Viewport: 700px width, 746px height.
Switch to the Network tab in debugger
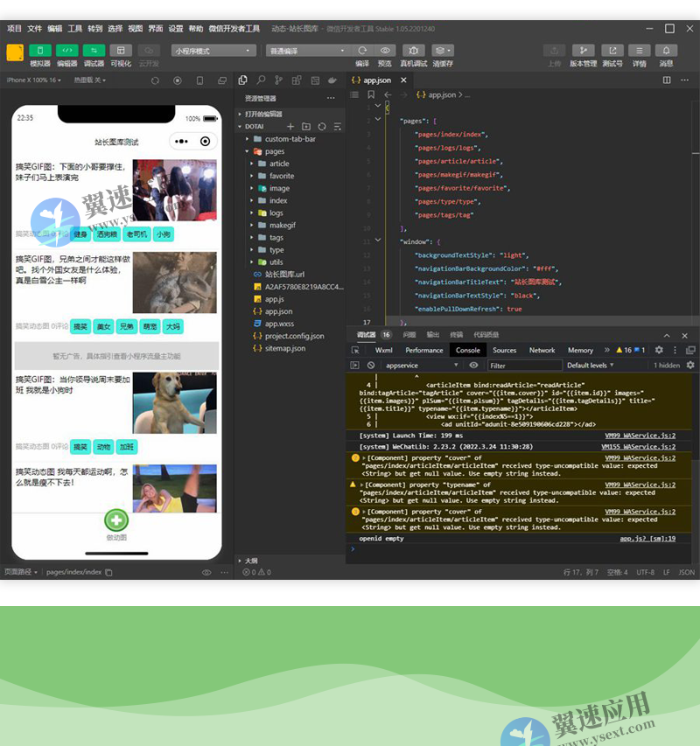542,350
